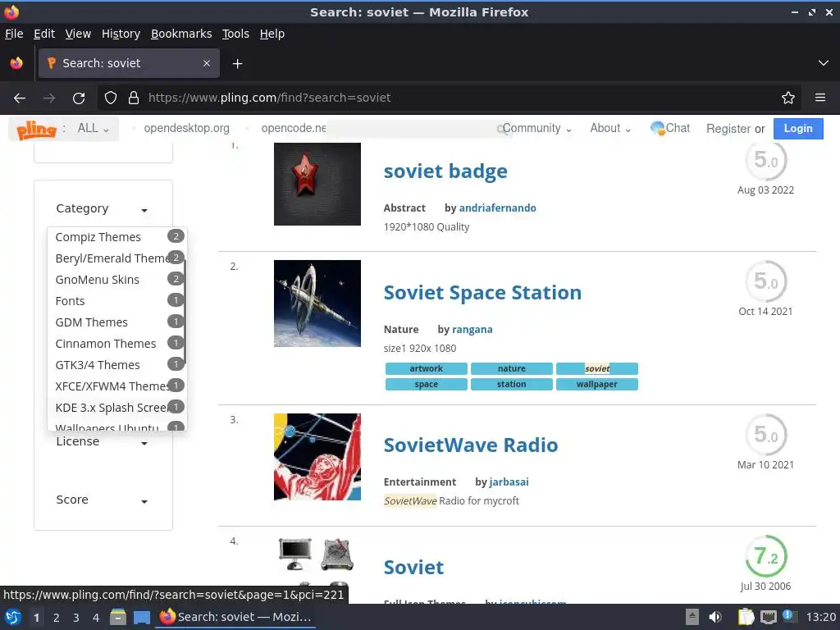Close the 'Search: soviet' tab
The height and width of the screenshot is (630, 840).
206,63
